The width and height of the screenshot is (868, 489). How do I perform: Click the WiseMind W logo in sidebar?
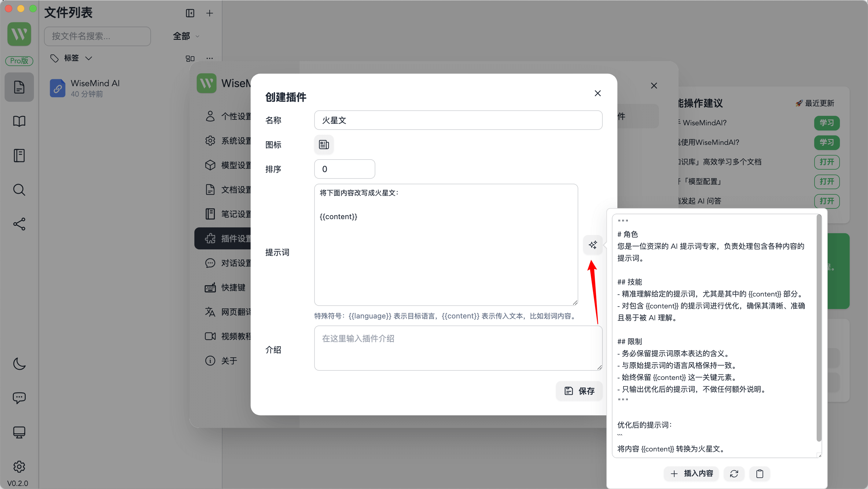pos(19,34)
